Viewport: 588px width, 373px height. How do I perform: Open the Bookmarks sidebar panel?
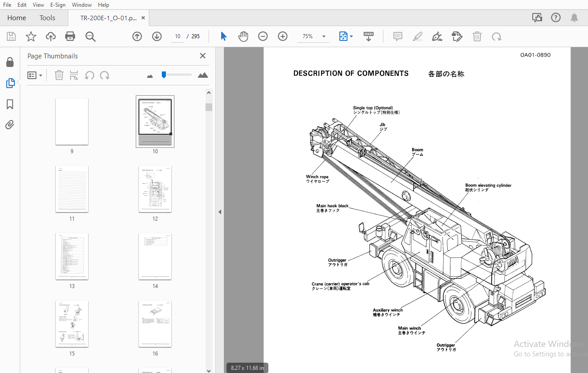[x=10, y=104]
